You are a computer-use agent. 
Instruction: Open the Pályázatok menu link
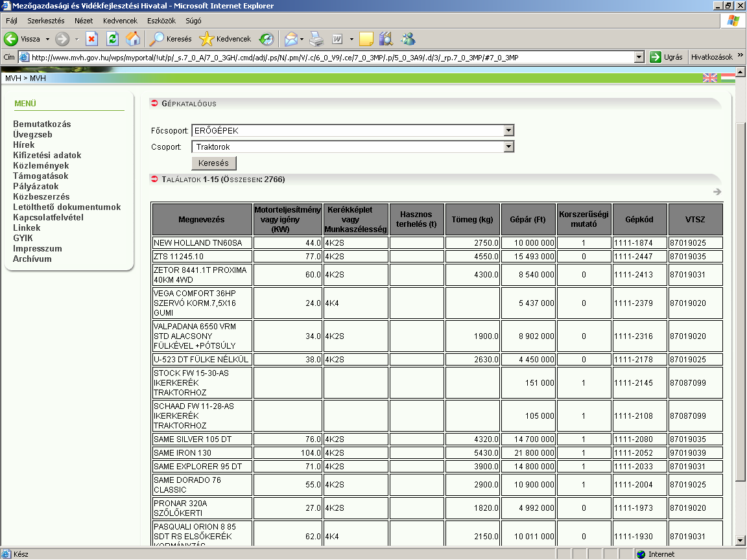36,186
